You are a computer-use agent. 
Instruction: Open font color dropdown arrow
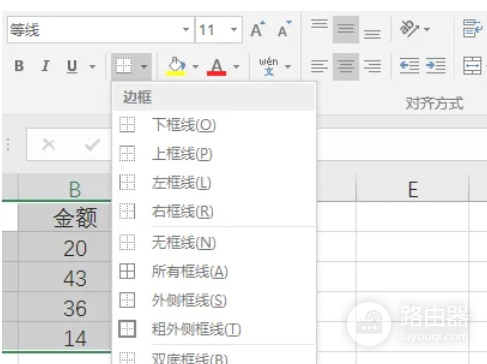(236, 67)
